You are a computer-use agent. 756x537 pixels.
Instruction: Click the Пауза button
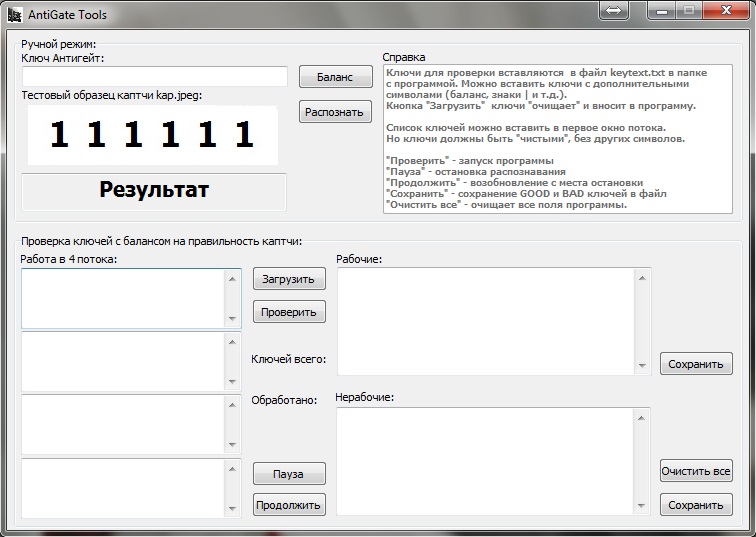[x=289, y=474]
